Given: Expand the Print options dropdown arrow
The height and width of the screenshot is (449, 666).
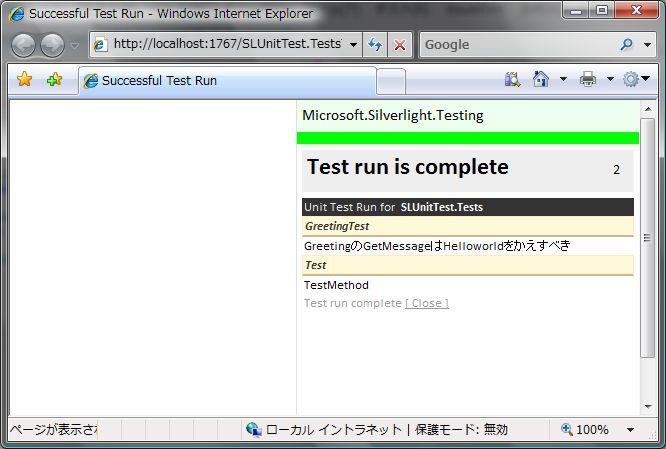Looking at the screenshot, I should pyautogui.click(x=610, y=79).
